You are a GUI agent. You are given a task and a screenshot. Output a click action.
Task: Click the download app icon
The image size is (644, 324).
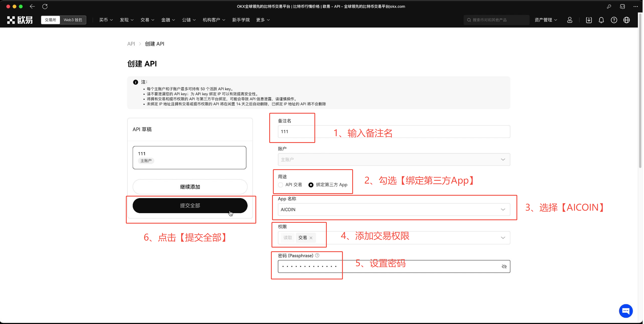(589, 20)
